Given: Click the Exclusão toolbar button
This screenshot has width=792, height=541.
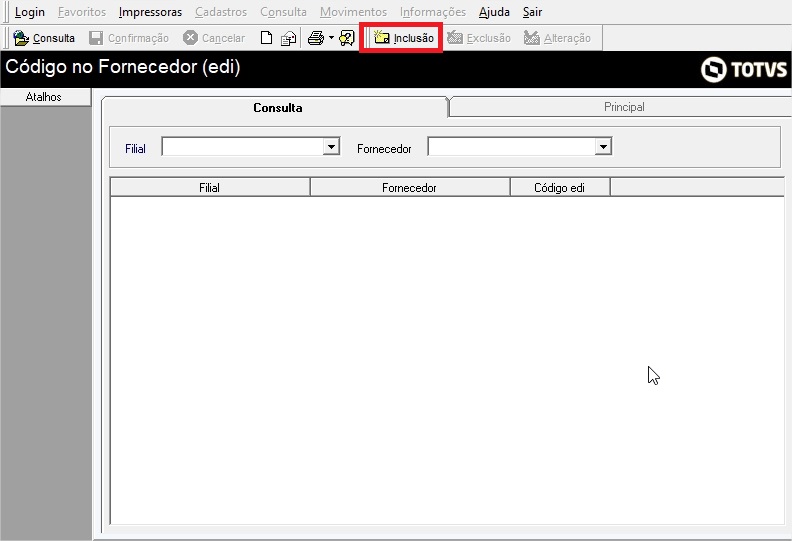Looking at the screenshot, I should pyautogui.click(x=479, y=38).
